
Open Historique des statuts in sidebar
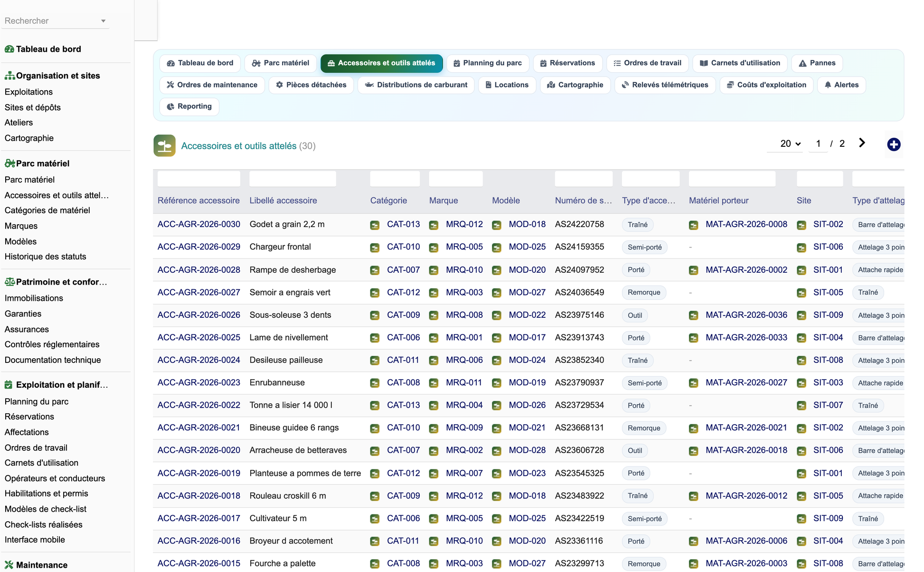46,257
